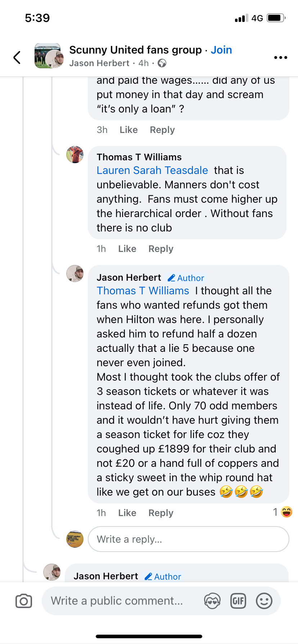Tap the Write a public comment field
The width and height of the screenshot is (298, 644).
[x=117, y=601]
